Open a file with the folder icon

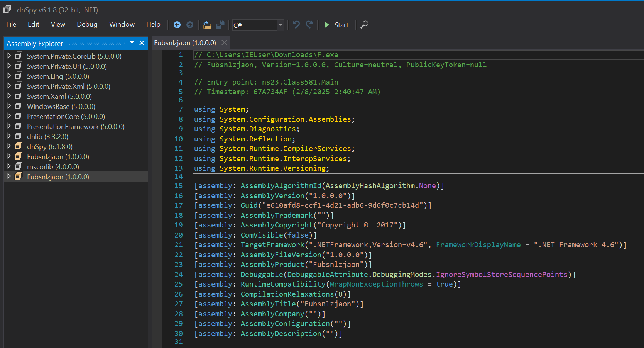coord(207,25)
